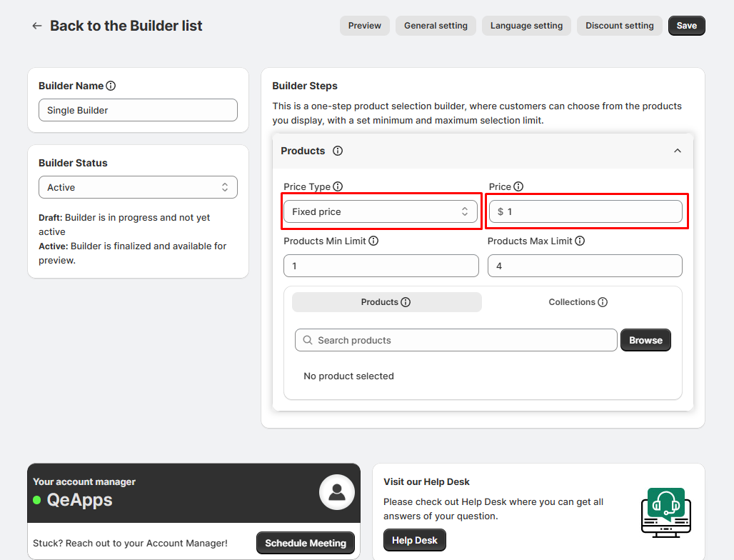Screen dimensions: 734x560
Task: Open the Builder Status dropdown
Action: tap(138, 187)
